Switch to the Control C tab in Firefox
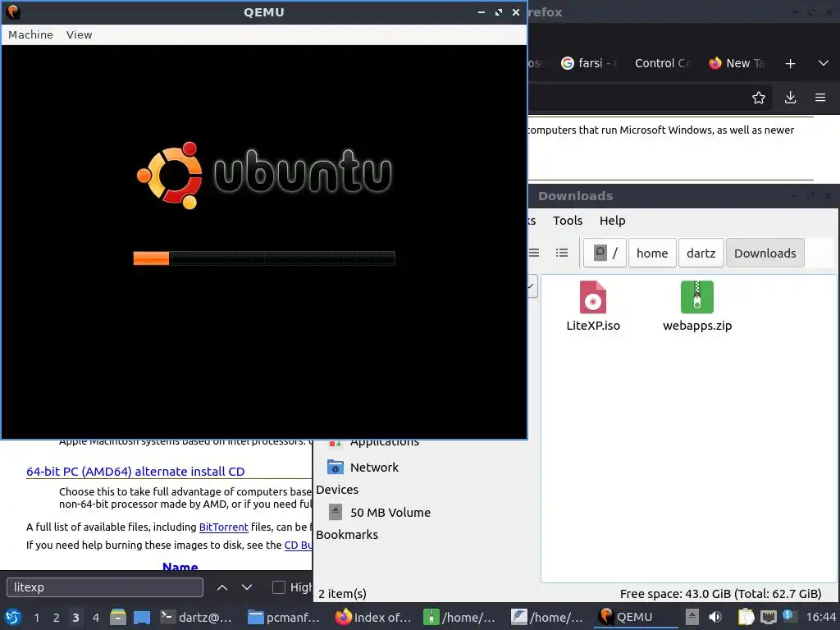840x630 pixels. point(662,63)
